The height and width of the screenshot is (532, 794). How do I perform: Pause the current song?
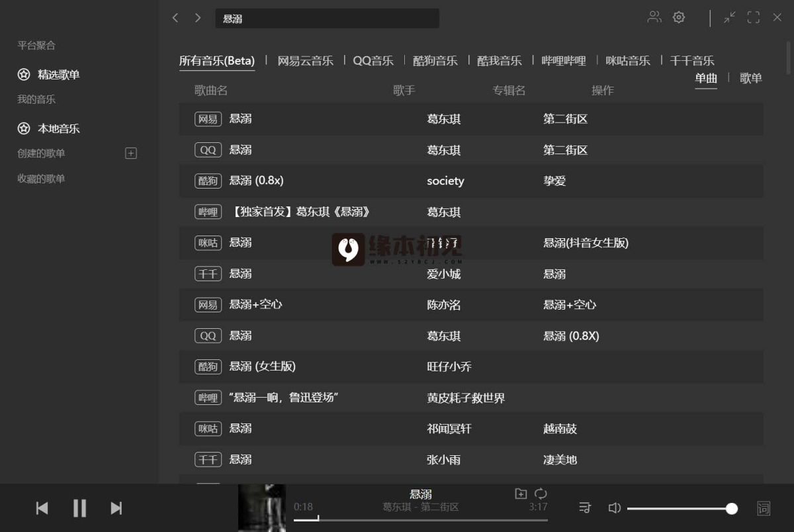(x=79, y=508)
